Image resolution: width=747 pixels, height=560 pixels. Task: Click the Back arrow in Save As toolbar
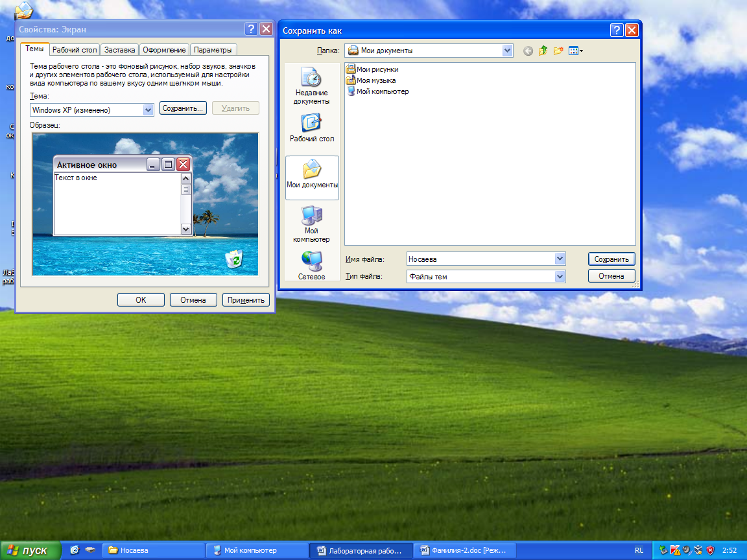point(528,51)
